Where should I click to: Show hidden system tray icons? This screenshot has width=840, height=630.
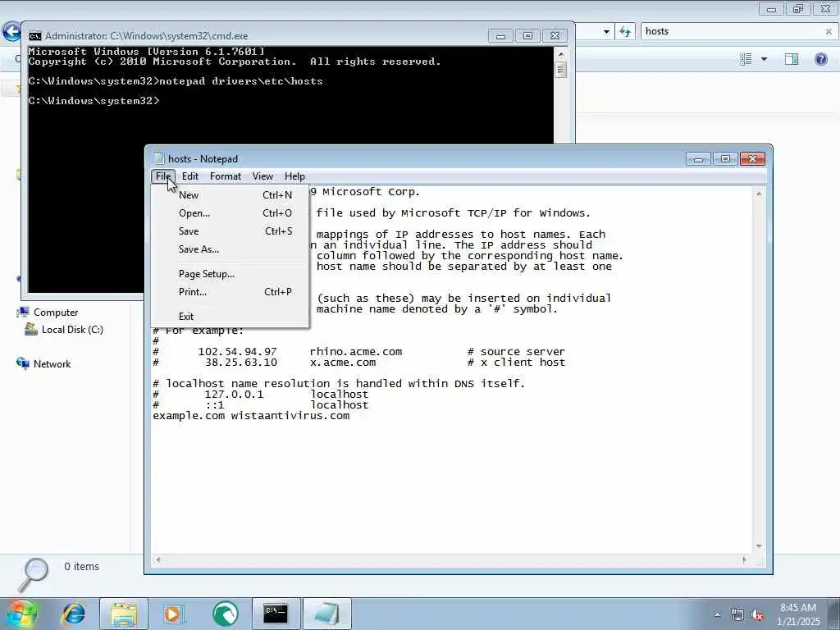717,614
